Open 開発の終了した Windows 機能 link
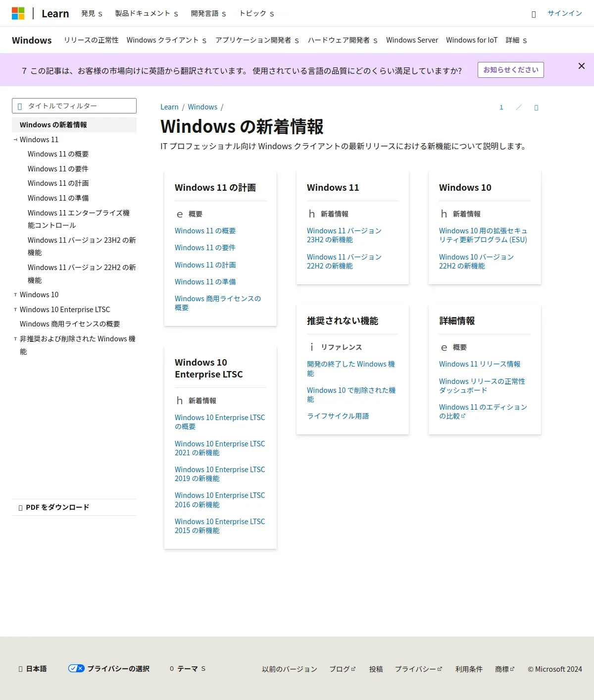Image resolution: width=594 pixels, height=700 pixels. tap(351, 369)
